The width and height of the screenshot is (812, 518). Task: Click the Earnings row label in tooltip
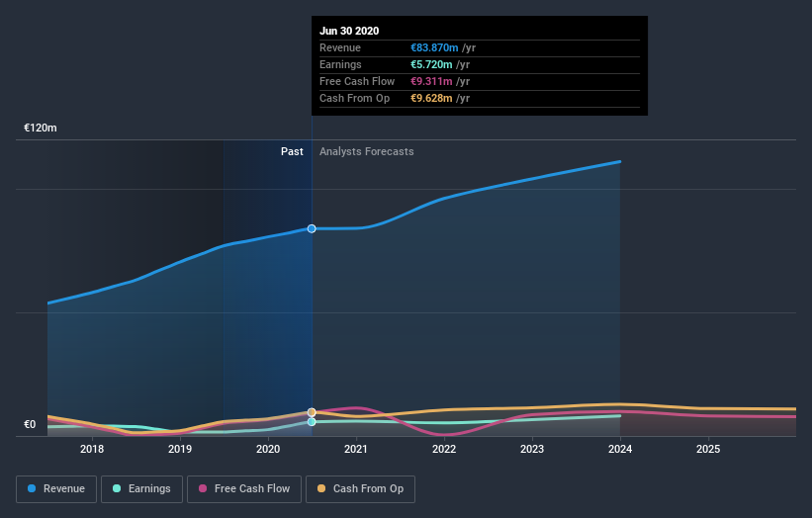[x=341, y=64]
